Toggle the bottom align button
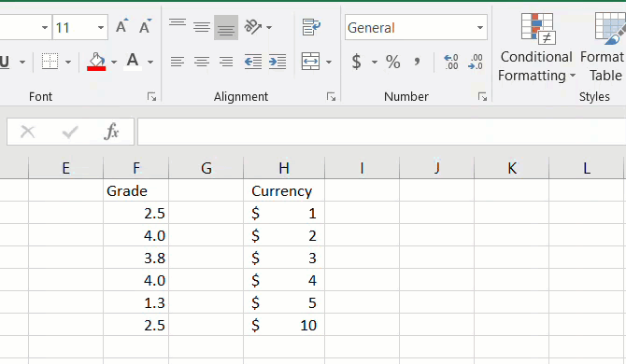This screenshot has height=364, width=626. [x=226, y=27]
